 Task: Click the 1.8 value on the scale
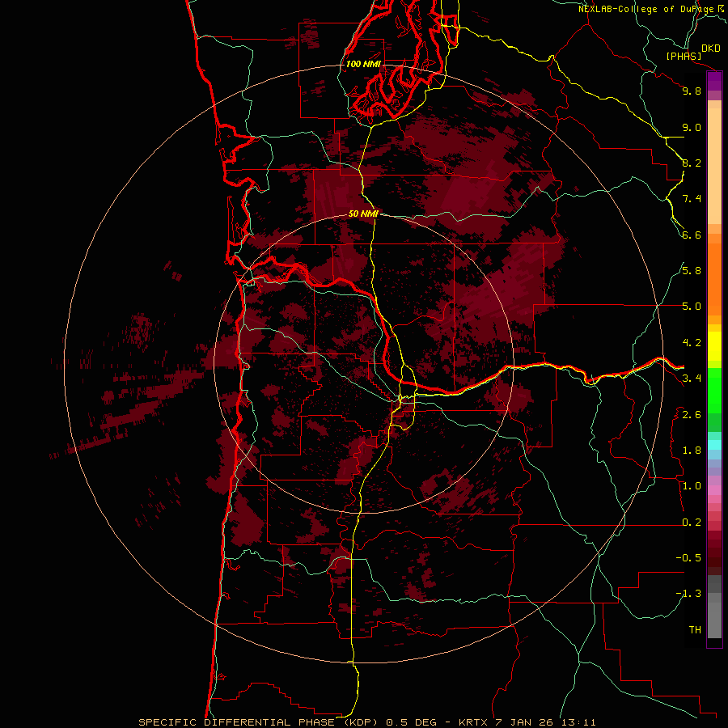click(x=692, y=451)
